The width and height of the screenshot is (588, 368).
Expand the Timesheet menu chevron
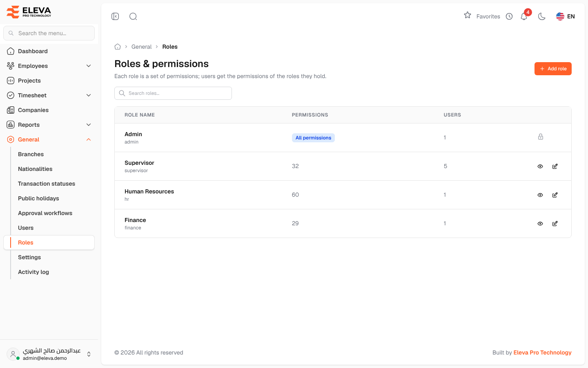coord(89,95)
